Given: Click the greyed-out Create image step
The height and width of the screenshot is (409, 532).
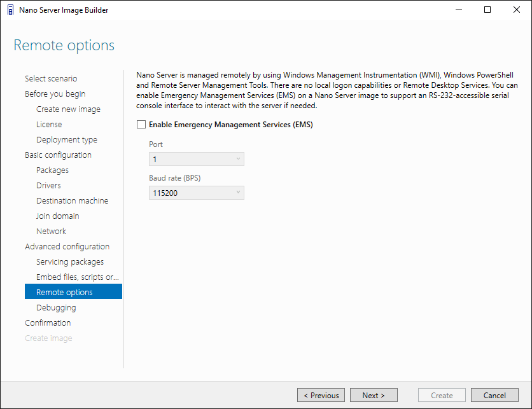Looking at the screenshot, I should [48, 338].
